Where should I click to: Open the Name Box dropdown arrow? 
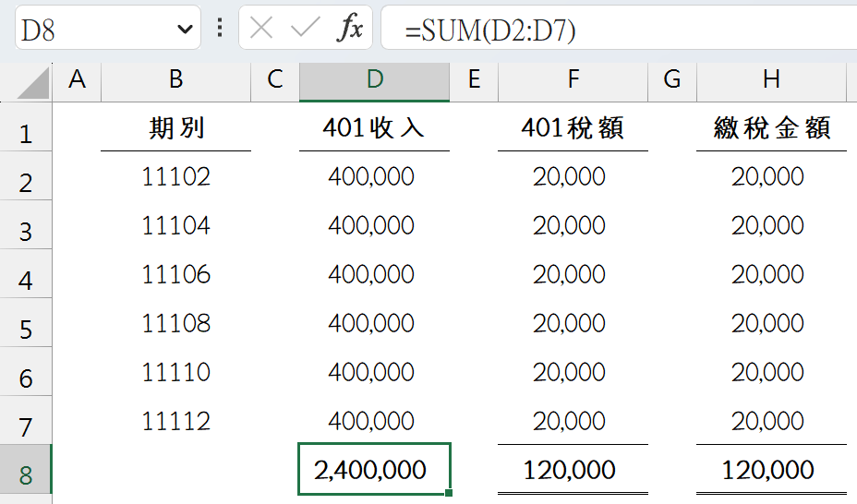(x=185, y=29)
